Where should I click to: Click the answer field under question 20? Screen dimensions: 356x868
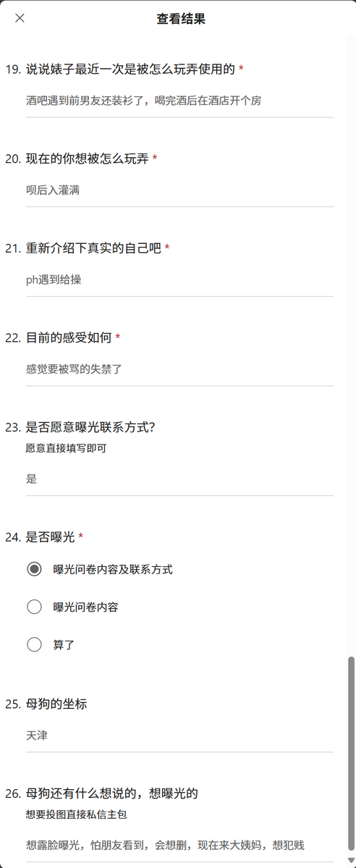pyautogui.click(x=179, y=190)
